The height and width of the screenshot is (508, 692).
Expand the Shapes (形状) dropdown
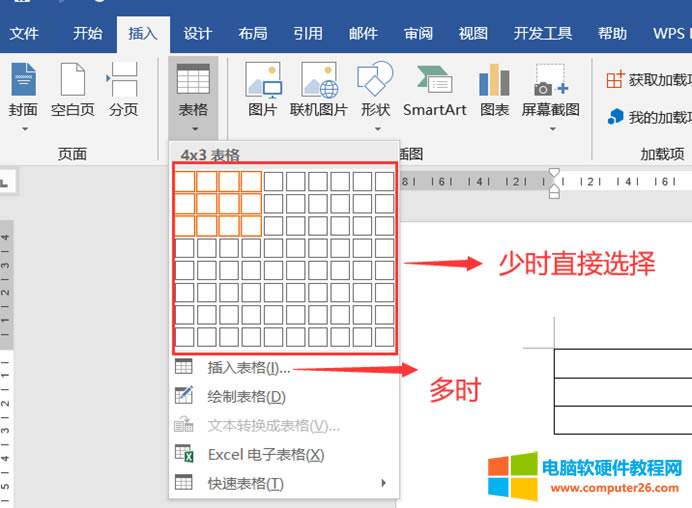375,128
